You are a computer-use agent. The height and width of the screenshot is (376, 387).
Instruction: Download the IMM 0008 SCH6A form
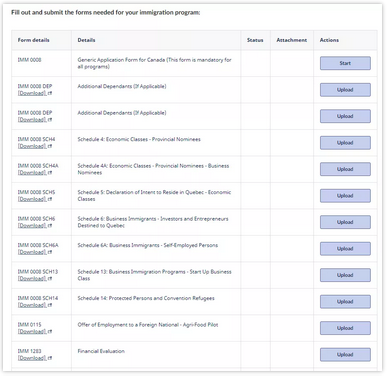click(32, 252)
